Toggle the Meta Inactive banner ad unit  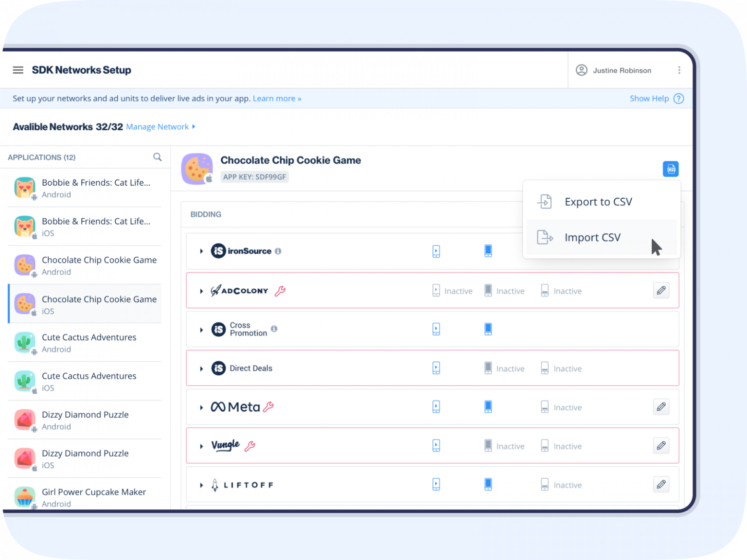(x=545, y=407)
